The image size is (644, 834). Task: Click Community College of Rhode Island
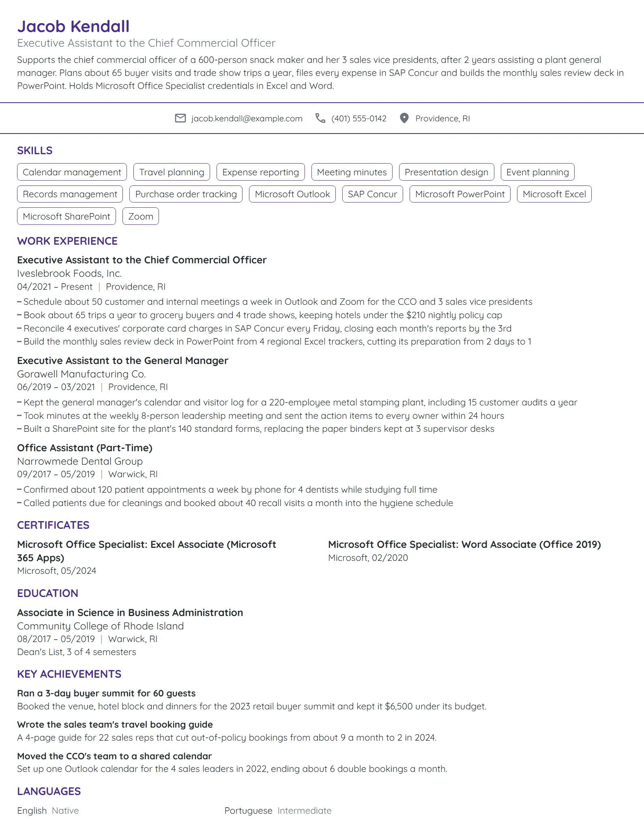(x=100, y=626)
